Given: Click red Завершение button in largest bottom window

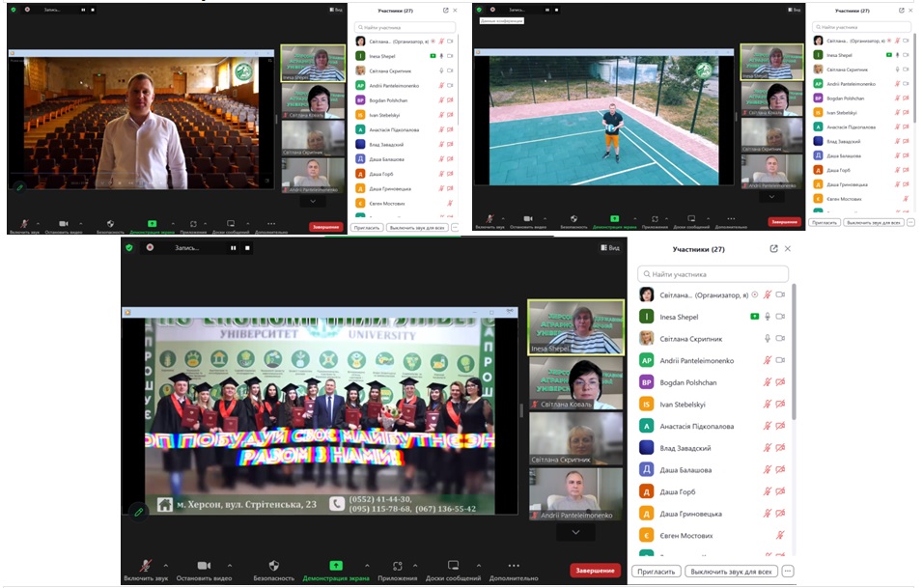Looking at the screenshot, I should [x=595, y=570].
